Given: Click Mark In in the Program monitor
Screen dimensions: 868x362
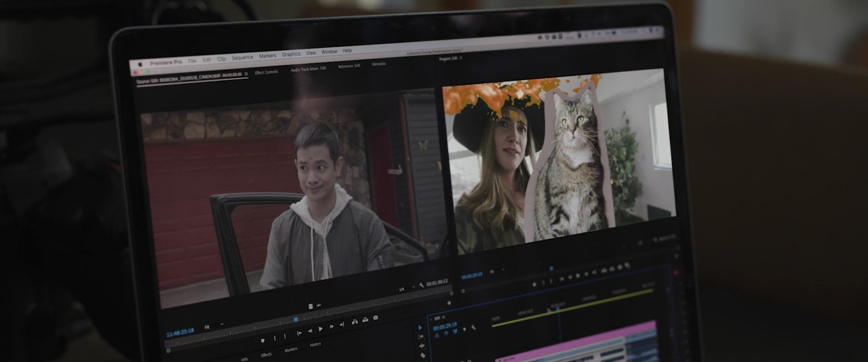Looking at the screenshot, I should 543,283.
